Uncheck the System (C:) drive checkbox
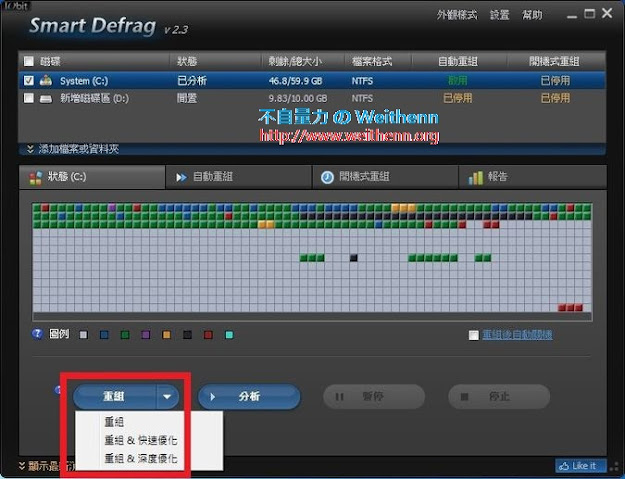This screenshot has width=625, height=479. pyautogui.click(x=29, y=80)
